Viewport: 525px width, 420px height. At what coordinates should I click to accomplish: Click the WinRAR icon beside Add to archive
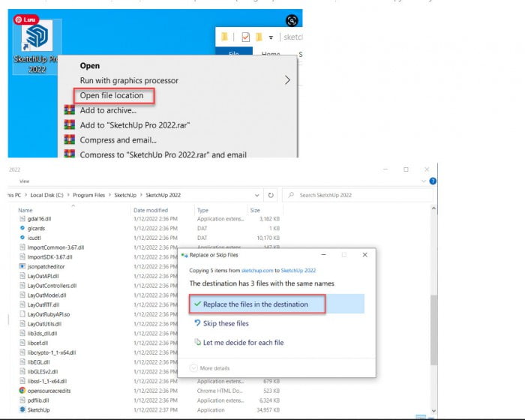tap(69, 110)
